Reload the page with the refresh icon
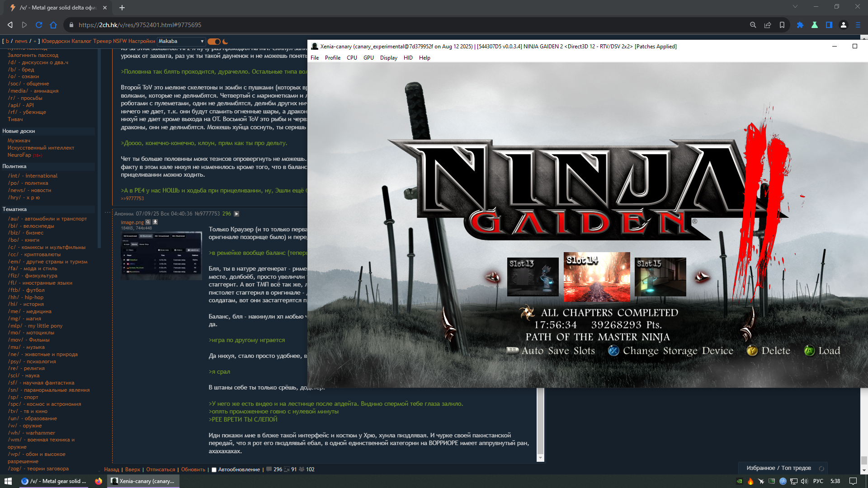 point(39,25)
